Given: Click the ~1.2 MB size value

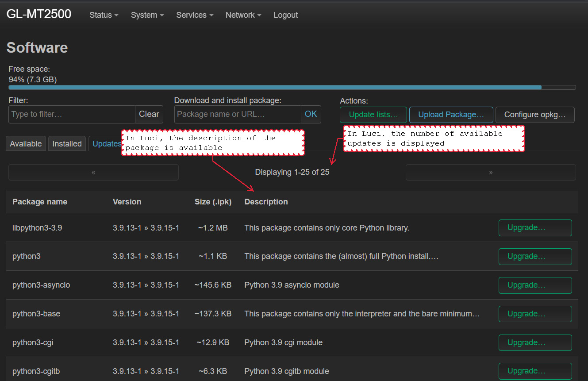Looking at the screenshot, I should click(213, 228).
